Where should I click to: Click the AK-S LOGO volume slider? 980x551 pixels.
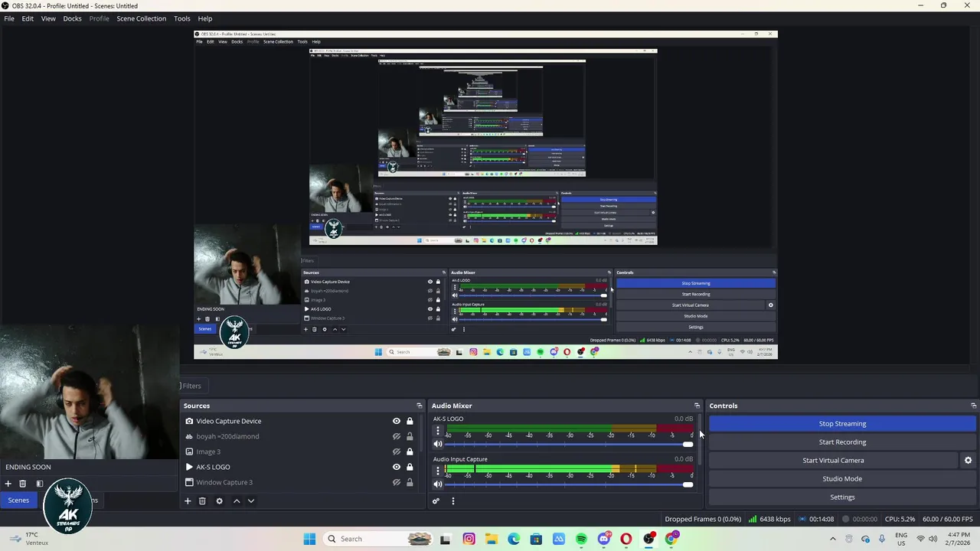pos(569,444)
